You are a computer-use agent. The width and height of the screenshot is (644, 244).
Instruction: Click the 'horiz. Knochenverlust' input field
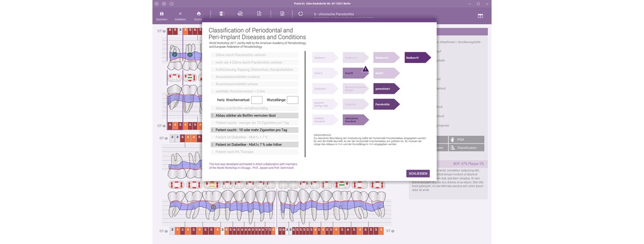(257, 100)
